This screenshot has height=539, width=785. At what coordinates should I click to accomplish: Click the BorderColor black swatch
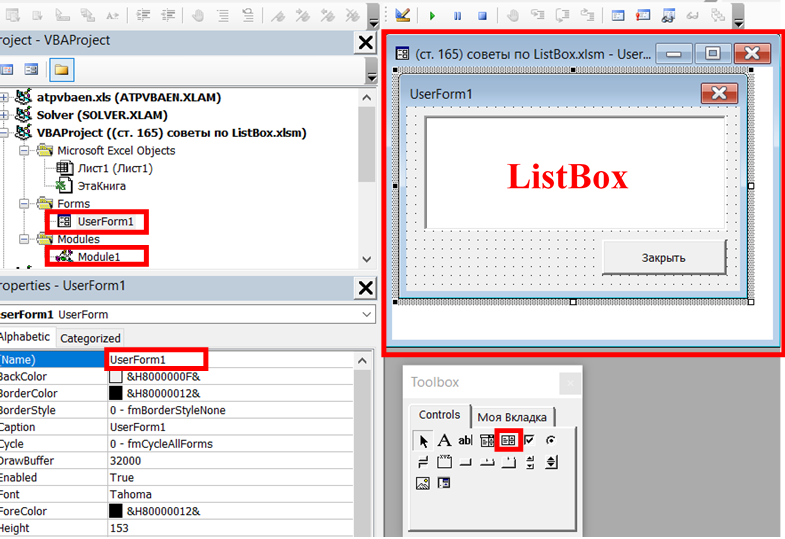tap(116, 393)
